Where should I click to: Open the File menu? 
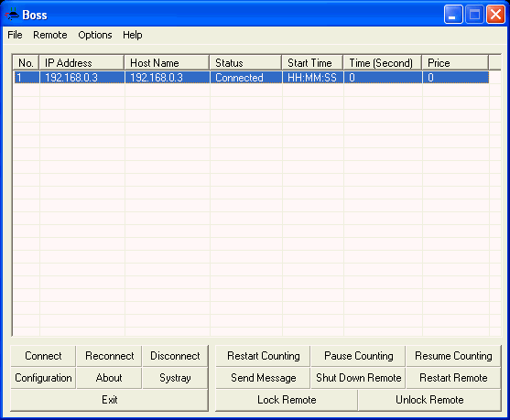(15, 35)
